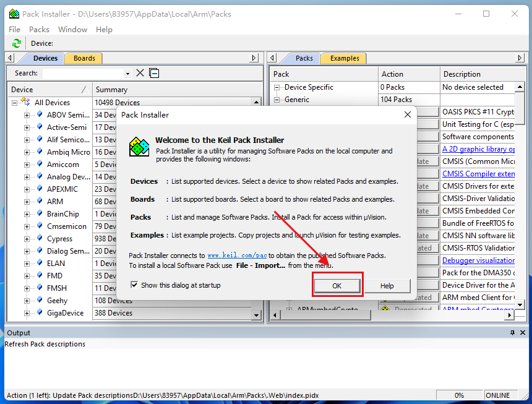Select the Packs tab
Image resolution: width=532 pixels, height=404 pixels.
pyautogui.click(x=304, y=58)
